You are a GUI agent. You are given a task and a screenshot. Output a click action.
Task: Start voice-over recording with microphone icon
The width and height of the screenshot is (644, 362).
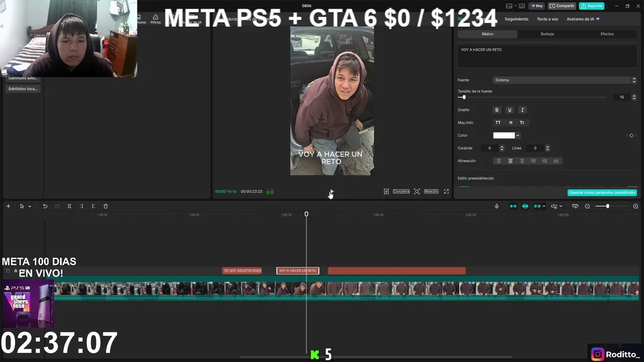coord(497,206)
